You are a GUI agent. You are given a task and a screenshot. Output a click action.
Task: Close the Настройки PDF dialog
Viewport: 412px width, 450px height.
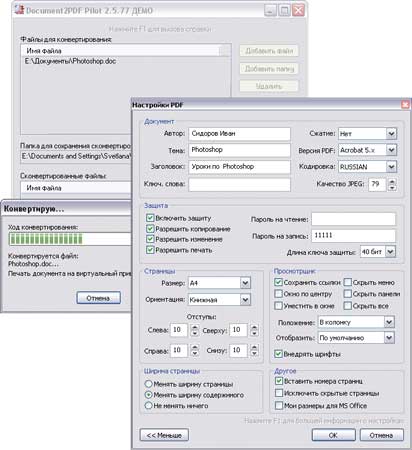[x=405, y=104]
